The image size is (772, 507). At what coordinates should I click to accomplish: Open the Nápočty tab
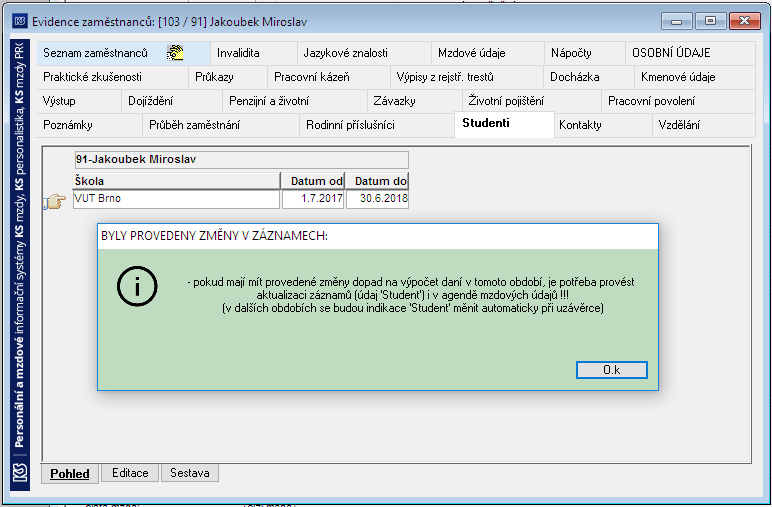pos(585,53)
